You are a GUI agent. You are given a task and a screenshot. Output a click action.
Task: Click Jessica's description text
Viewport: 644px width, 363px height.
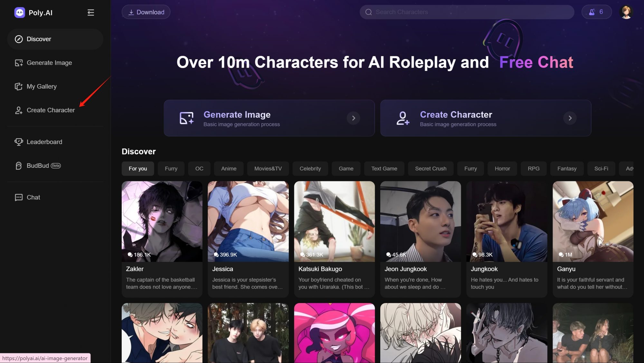click(247, 283)
